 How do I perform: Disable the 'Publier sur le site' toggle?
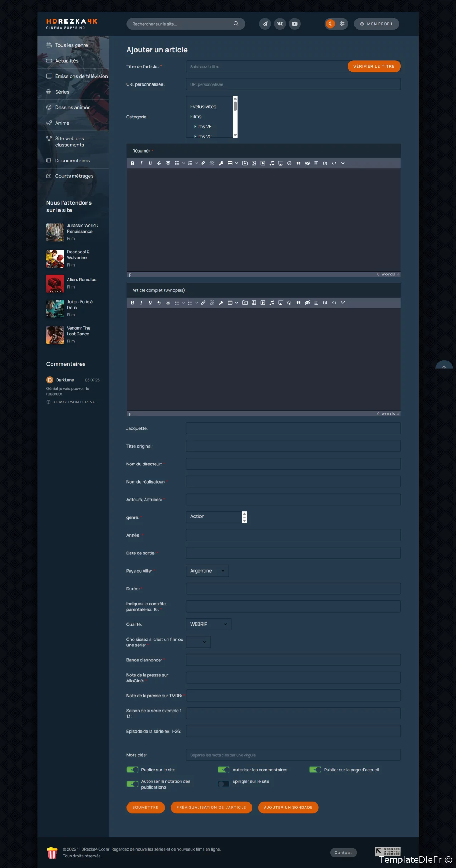point(133,770)
